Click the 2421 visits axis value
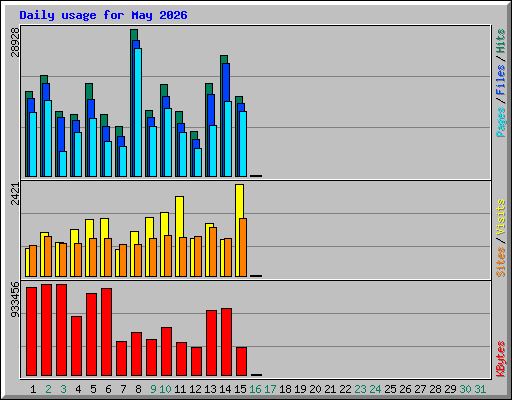512x400 pixels. [x=15, y=194]
